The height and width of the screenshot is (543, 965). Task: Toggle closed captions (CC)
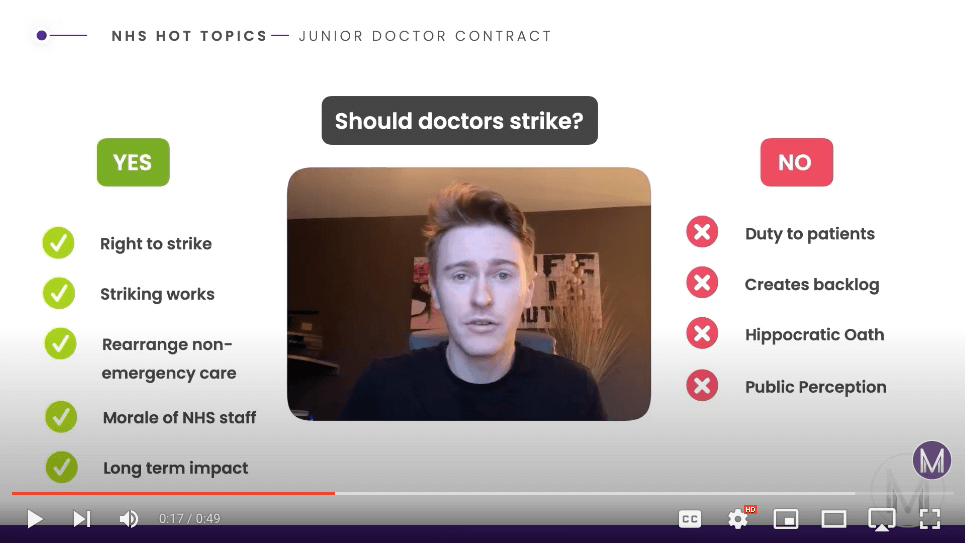[690, 519]
